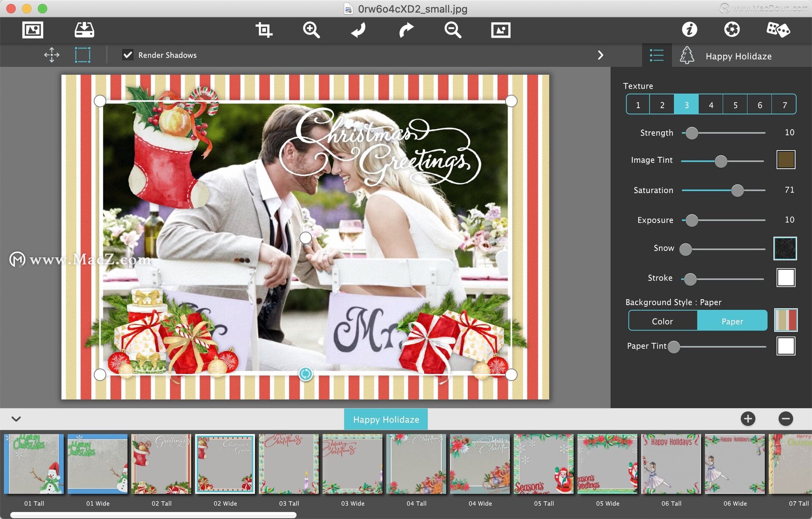The width and height of the screenshot is (812, 519).
Task: Zoom out with the magnifier minus
Action: 453,30
